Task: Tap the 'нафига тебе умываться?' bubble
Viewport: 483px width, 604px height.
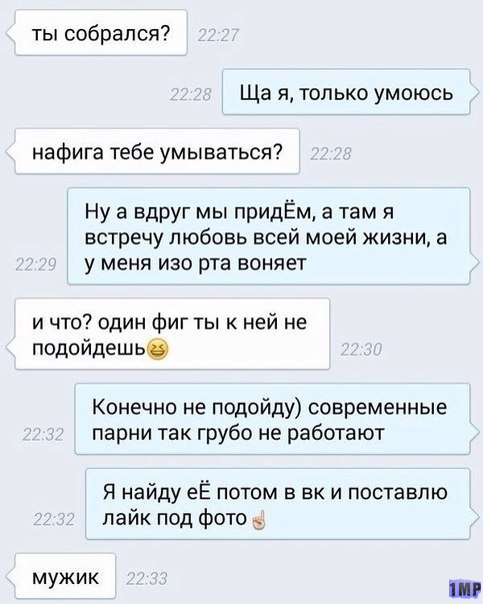Action: coord(157,151)
